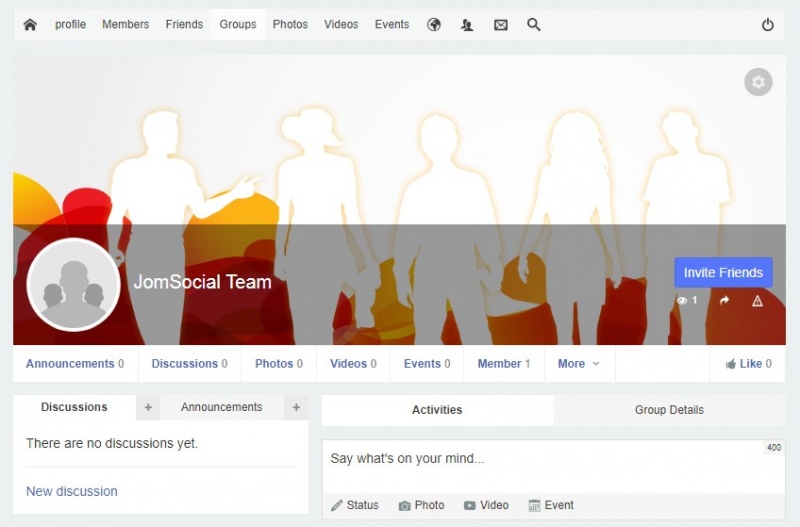Open Events 0 group link
Viewport: 800px width, 527px height.
coord(427,364)
